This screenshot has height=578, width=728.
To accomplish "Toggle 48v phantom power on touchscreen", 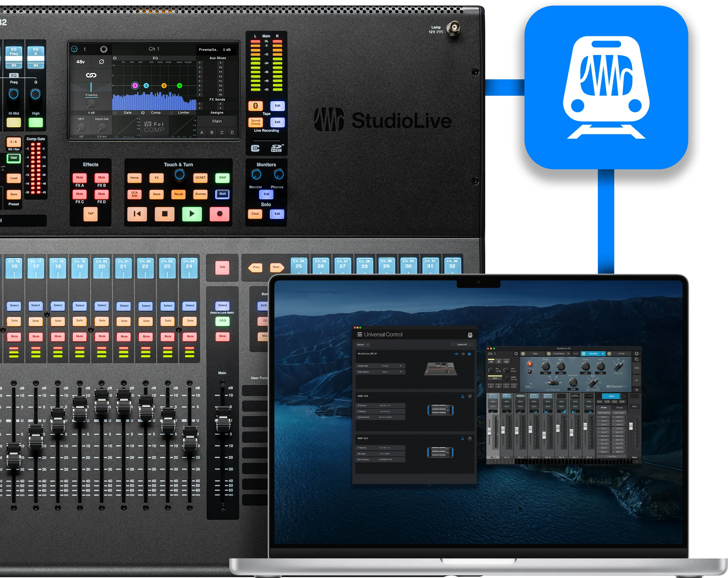I will pos(80,62).
